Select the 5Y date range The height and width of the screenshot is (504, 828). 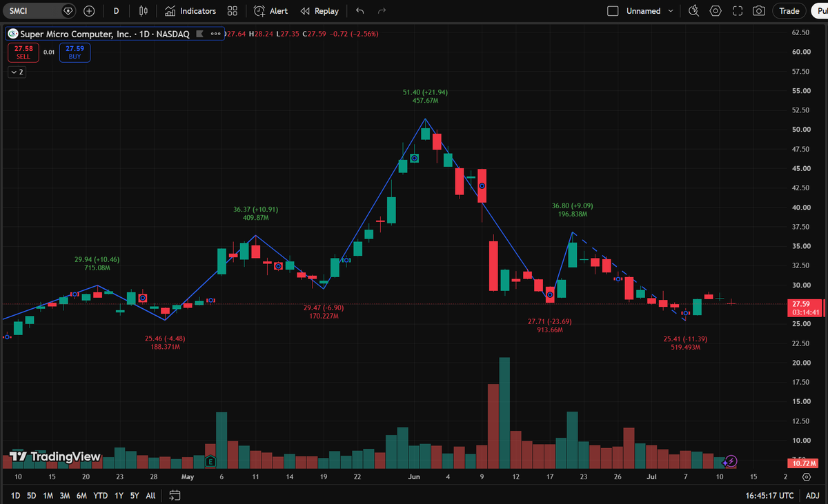(135, 495)
